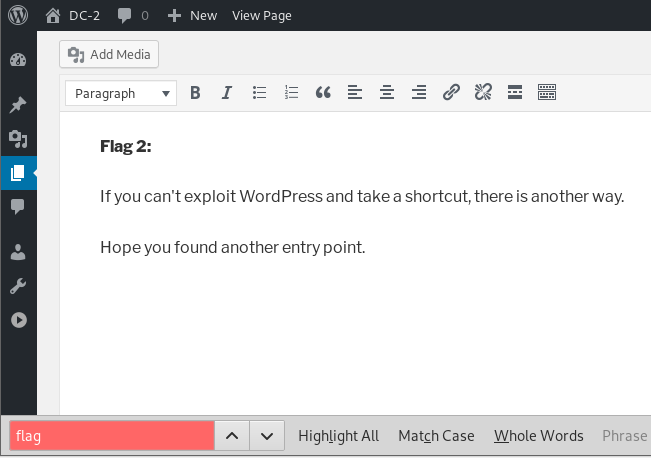Click the Insert link icon
This screenshot has height=458, width=651.
coord(451,92)
